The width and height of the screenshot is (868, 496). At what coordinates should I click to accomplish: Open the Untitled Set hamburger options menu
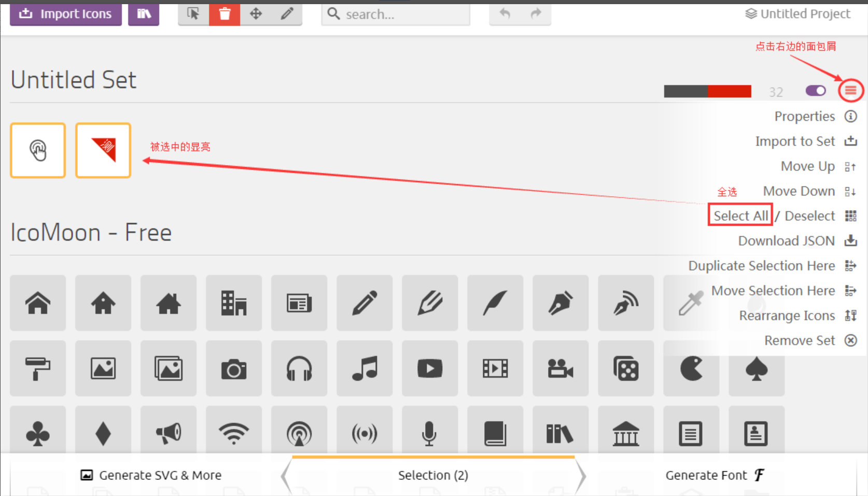point(851,90)
